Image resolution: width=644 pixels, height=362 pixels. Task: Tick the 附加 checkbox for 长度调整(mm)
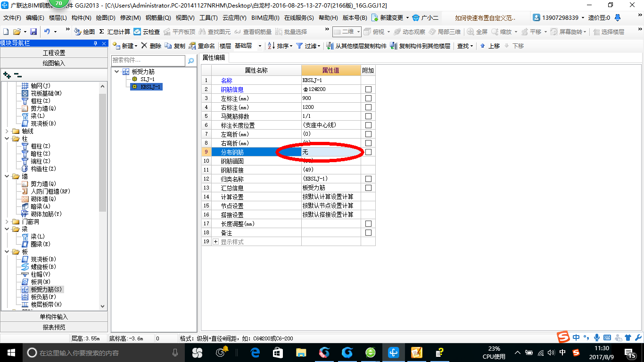[368, 223]
